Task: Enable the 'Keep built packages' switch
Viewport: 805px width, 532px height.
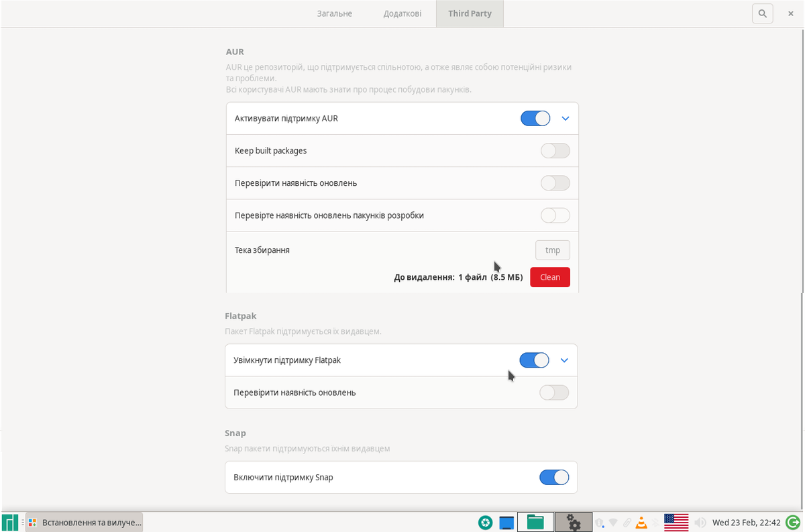Action: [x=555, y=151]
